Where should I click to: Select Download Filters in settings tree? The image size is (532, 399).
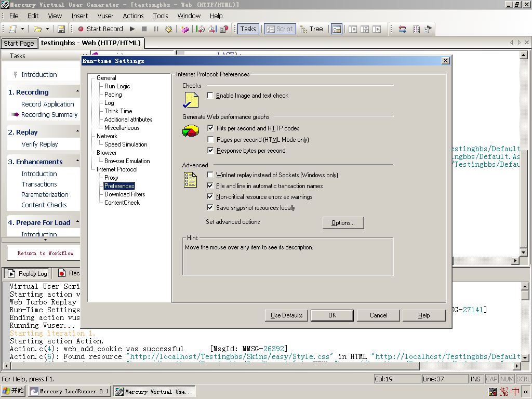125,194
